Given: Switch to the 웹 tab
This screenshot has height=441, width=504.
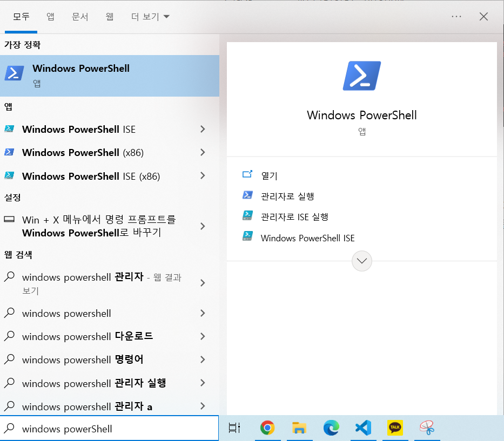Looking at the screenshot, I should 110,16.
